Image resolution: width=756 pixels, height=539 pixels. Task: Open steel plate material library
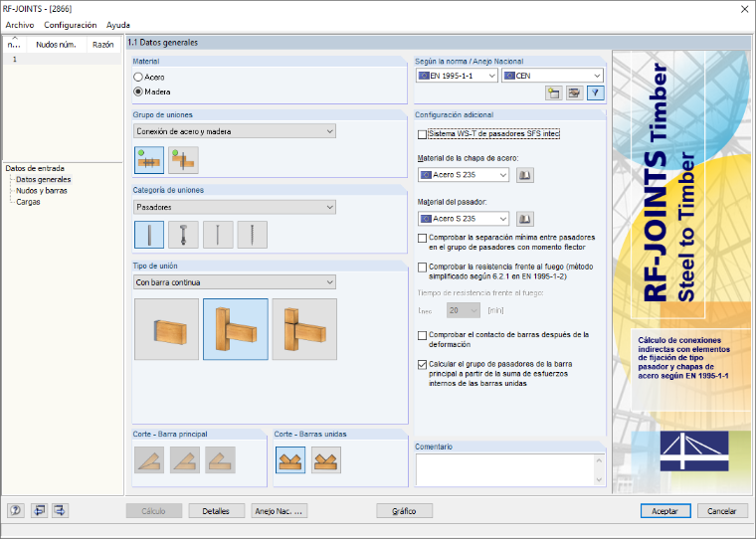[524, 175]
